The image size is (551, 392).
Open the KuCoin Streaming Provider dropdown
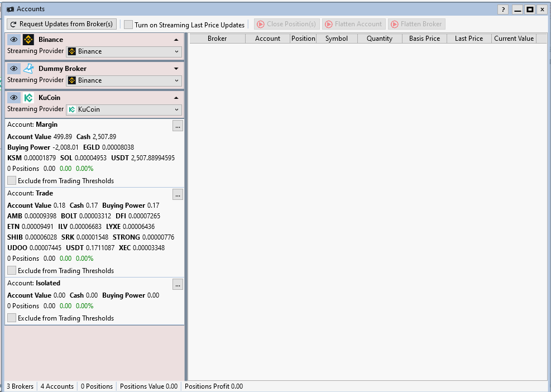point(124,109)
